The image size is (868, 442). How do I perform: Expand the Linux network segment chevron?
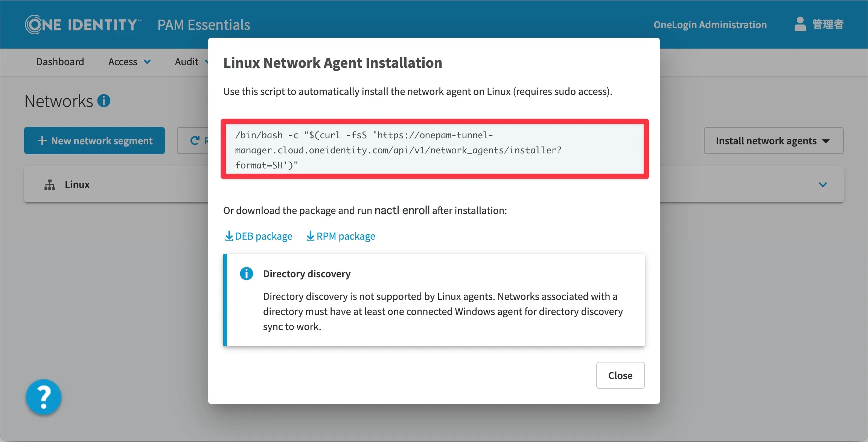point(823,185)
